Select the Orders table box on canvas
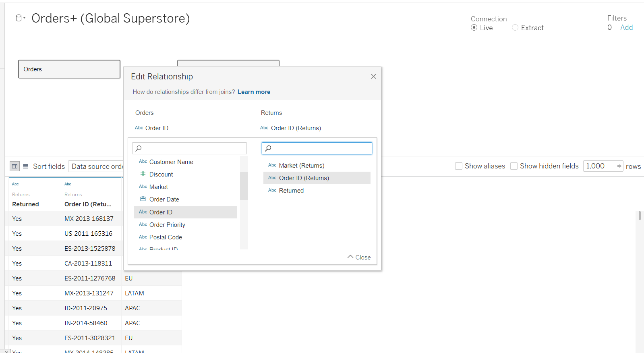This screenshot has width=644, height=353. point(69,69)
